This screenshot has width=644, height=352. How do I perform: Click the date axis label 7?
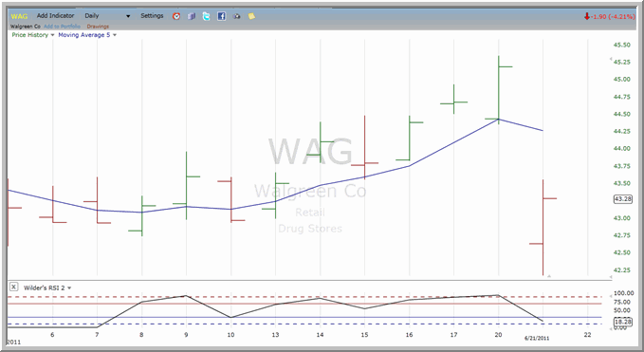click(97, 335)
